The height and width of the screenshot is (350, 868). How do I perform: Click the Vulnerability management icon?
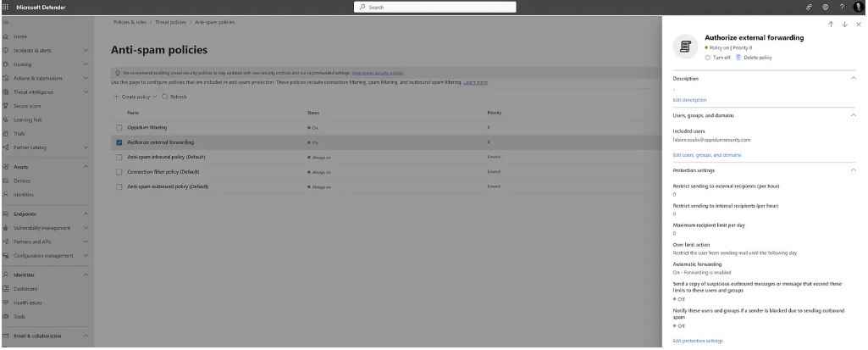point(6,228)
